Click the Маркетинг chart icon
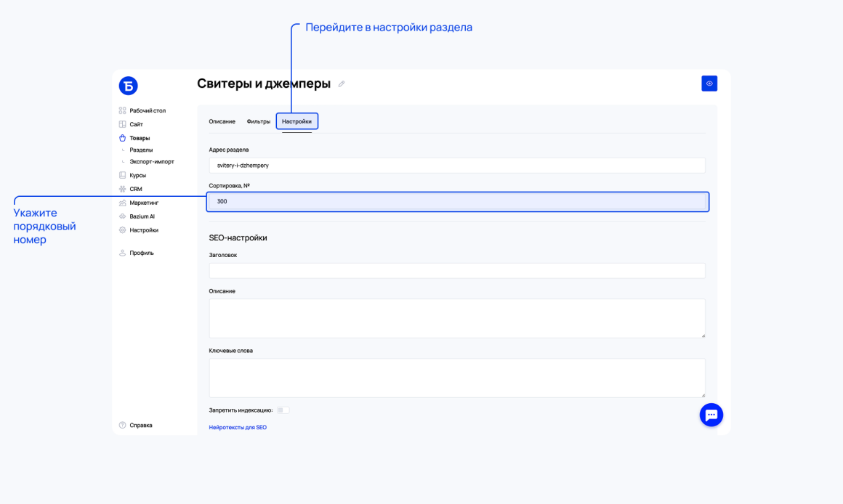 122,203
